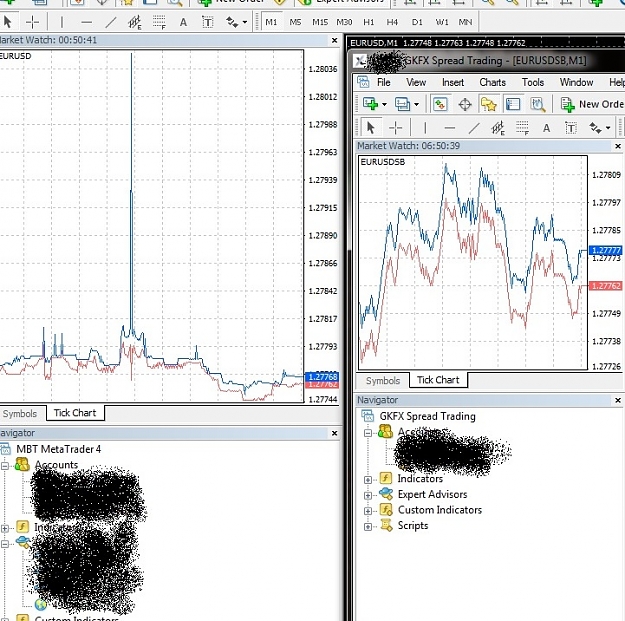Open New Chart dropdown arrow in GKFX
The width and height of the screenshot is (625, 621).
click(x=384, y=104)
